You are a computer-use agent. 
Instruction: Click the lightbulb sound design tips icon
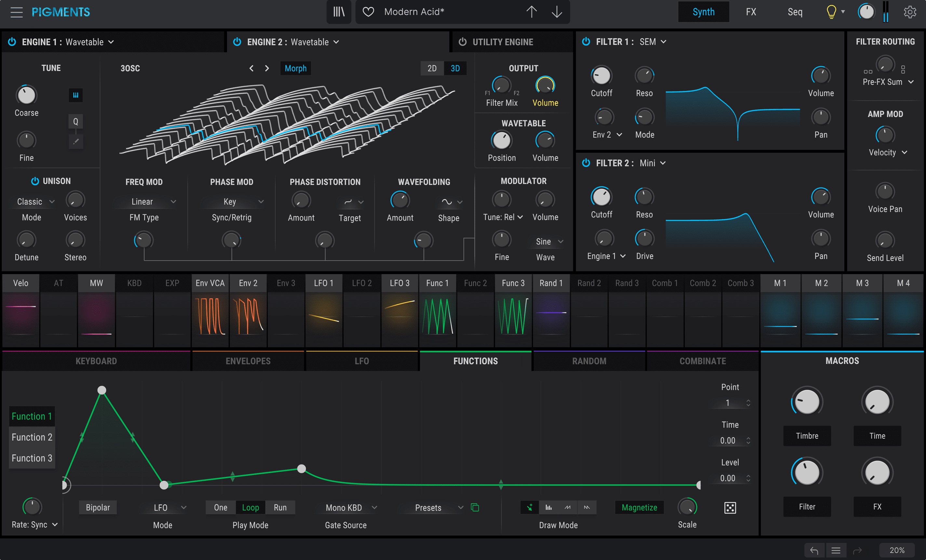click(831, 12)
